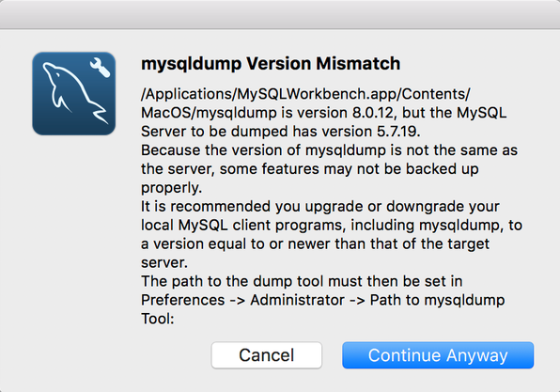This screenshot has width=560, height=392.
Task: Click the line starting 'Because the version'
Action: [329, 150]
